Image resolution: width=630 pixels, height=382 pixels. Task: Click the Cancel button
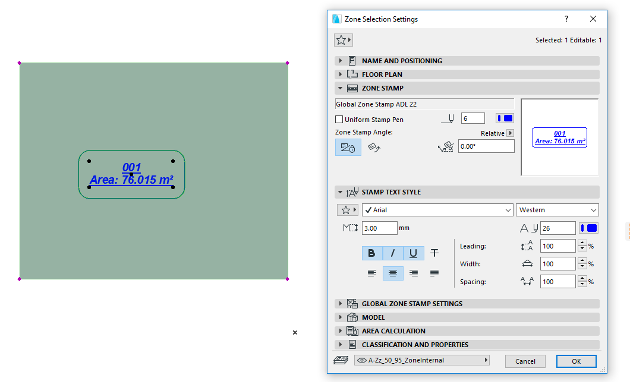click(525, 361)
